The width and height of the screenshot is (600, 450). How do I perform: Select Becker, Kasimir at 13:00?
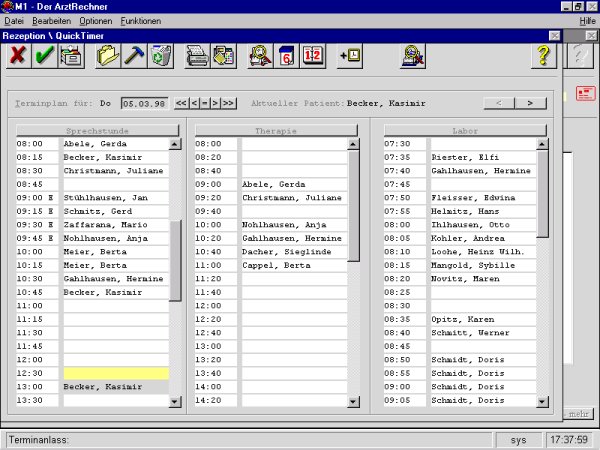(x=116, y=387)
